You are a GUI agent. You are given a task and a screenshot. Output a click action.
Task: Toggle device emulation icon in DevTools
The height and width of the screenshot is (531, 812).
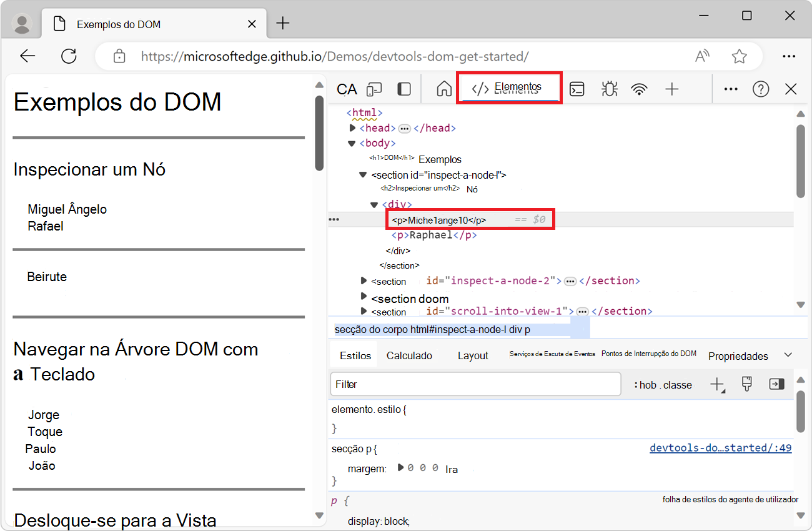tap(374, 89)
